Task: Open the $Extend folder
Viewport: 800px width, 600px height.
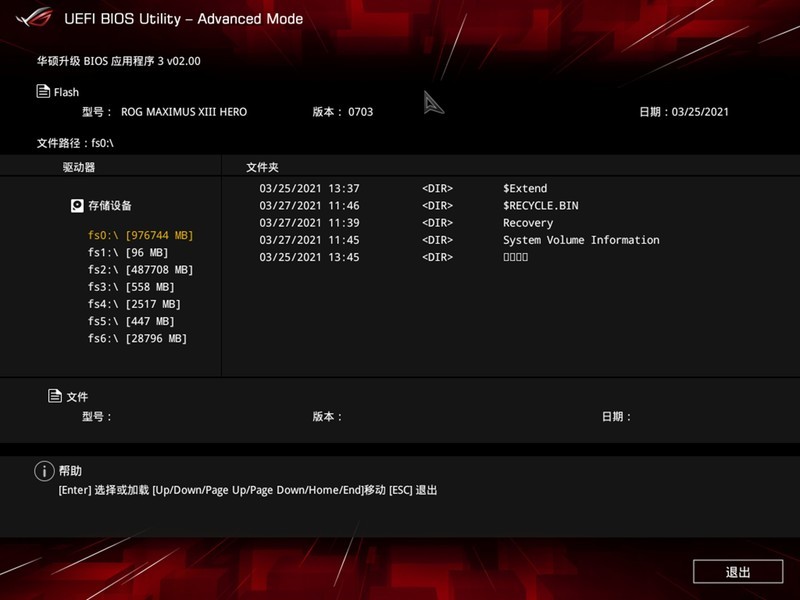Action: pos(524,188)
